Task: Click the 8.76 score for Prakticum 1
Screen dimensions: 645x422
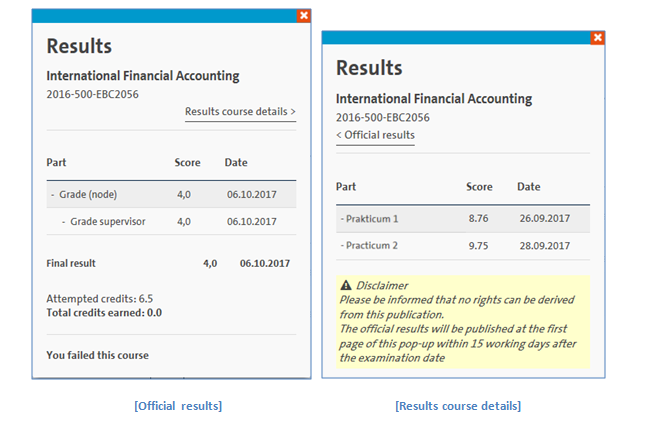Action: click(x=478, y=218)
